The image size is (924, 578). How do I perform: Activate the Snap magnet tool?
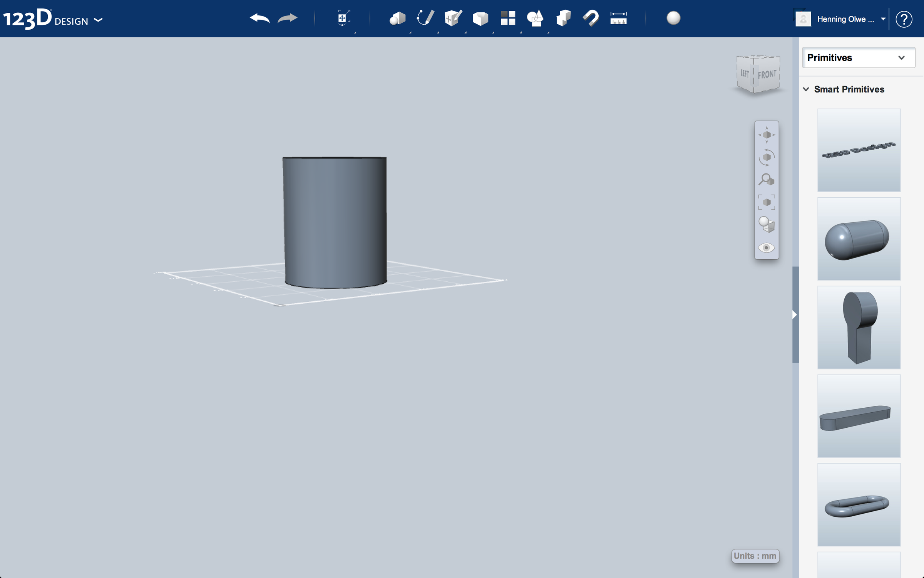pyautogui.click(x=591, y=18)
